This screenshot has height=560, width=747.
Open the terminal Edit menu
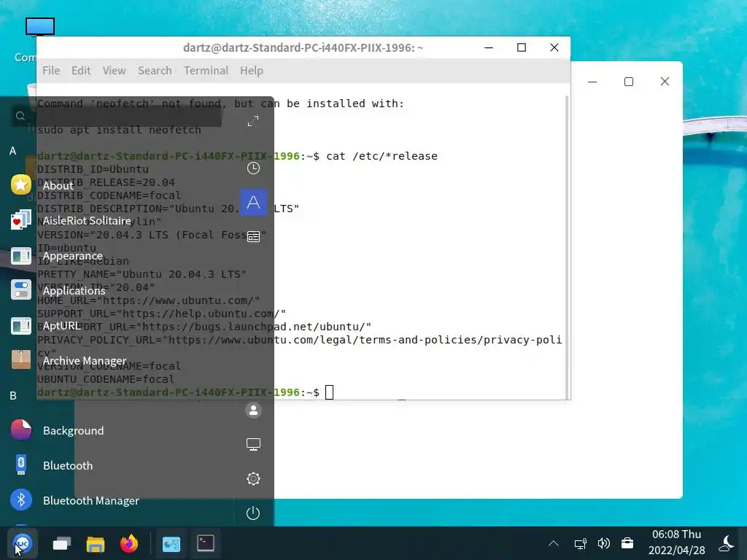(81, 71)
